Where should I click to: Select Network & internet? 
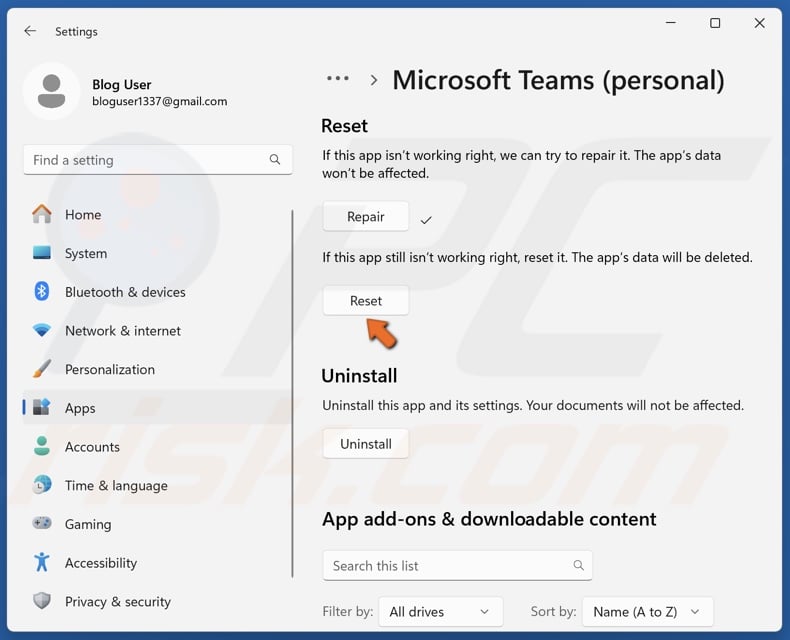(156, 331)
